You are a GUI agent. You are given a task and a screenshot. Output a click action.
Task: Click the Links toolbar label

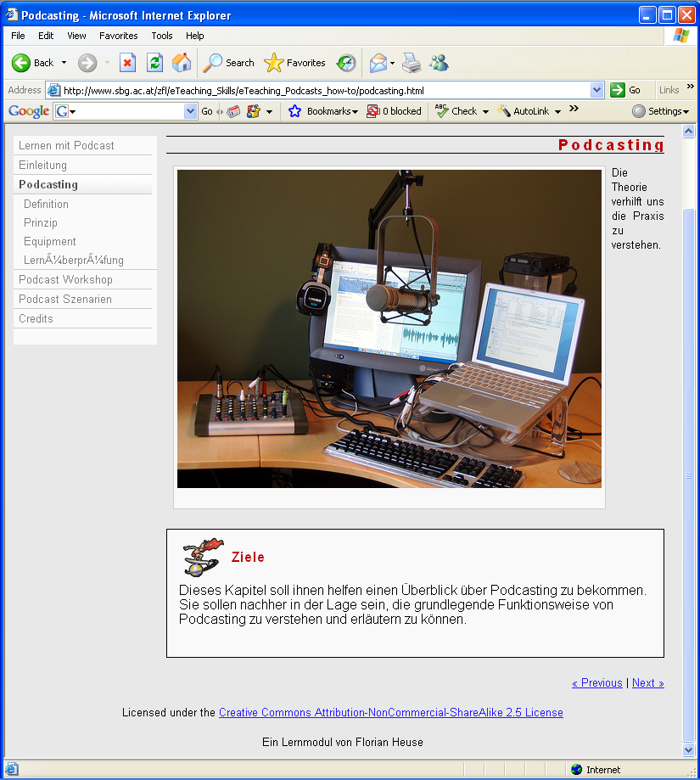(669, 90)
